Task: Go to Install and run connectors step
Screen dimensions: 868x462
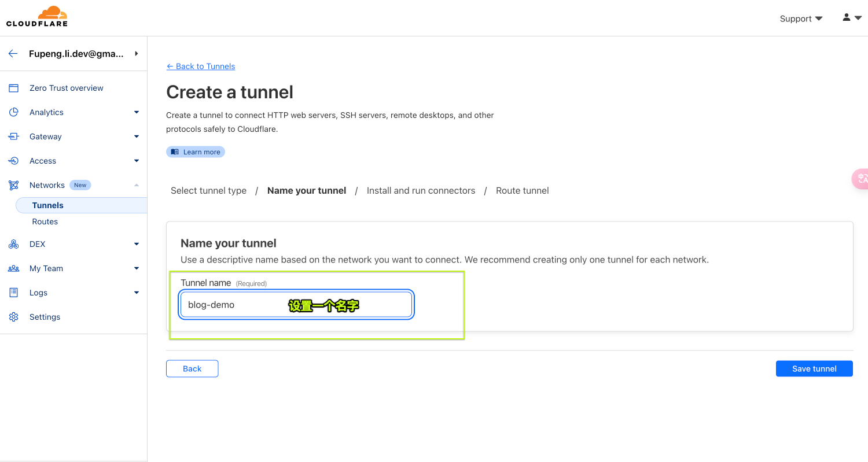Action: coord(421,191)
